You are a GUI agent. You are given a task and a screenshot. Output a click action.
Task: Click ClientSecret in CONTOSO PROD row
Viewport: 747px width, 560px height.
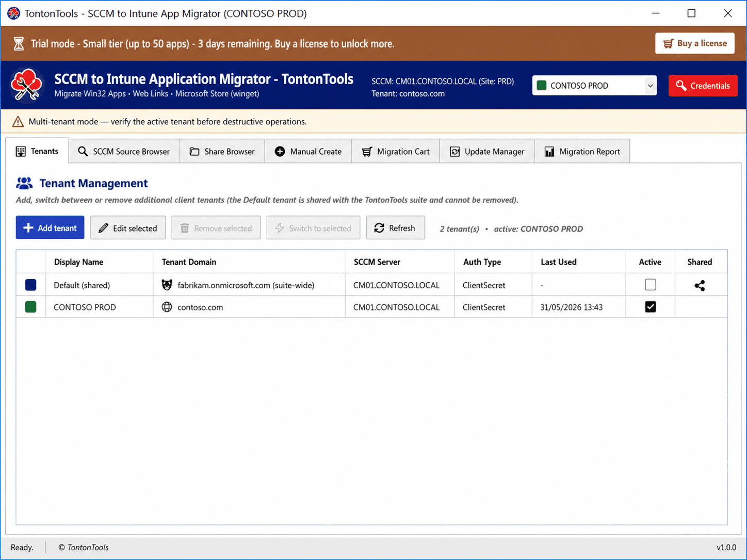[484, 307]
